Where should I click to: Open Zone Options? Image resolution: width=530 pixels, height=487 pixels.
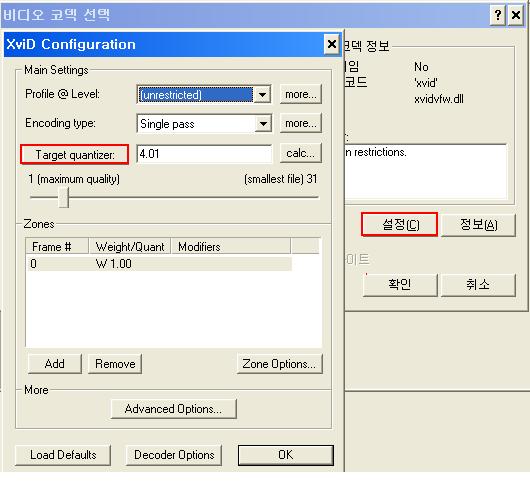(280, 364)
